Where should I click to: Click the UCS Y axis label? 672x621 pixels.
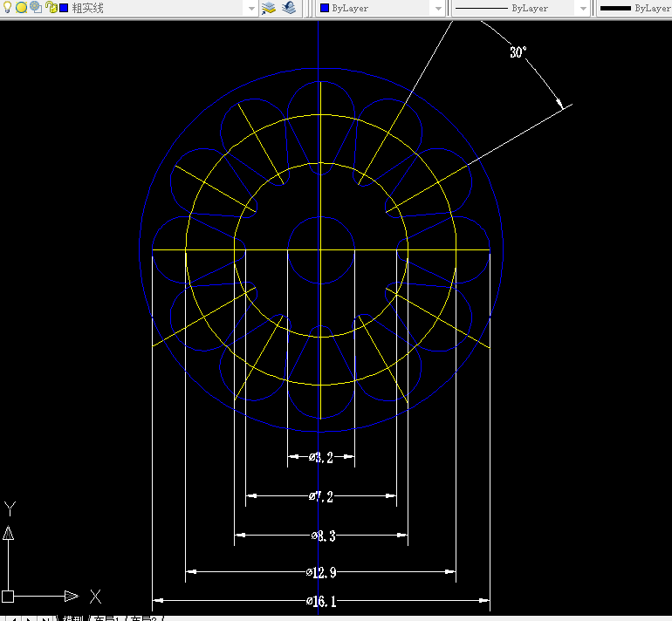10,508
